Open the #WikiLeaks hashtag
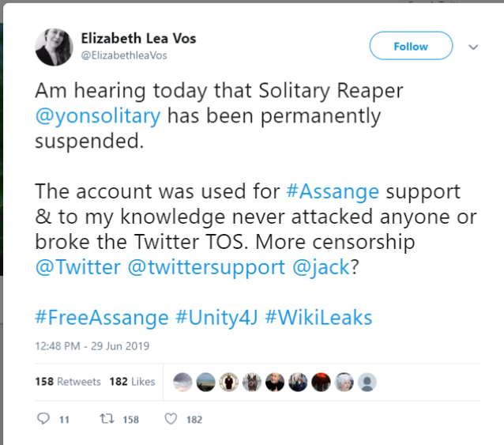The width and height of the screenshot is (504, 445). (318, 318)
